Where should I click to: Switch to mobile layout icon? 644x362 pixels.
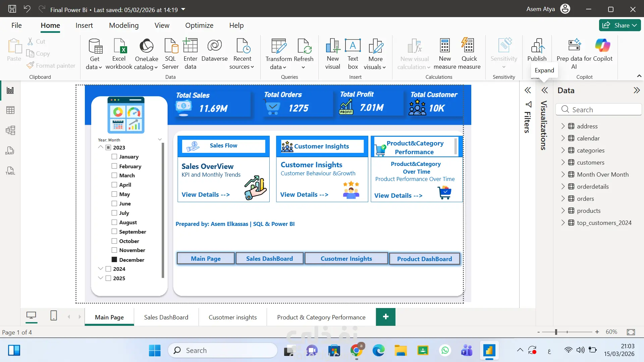click(x=54, y=315)
